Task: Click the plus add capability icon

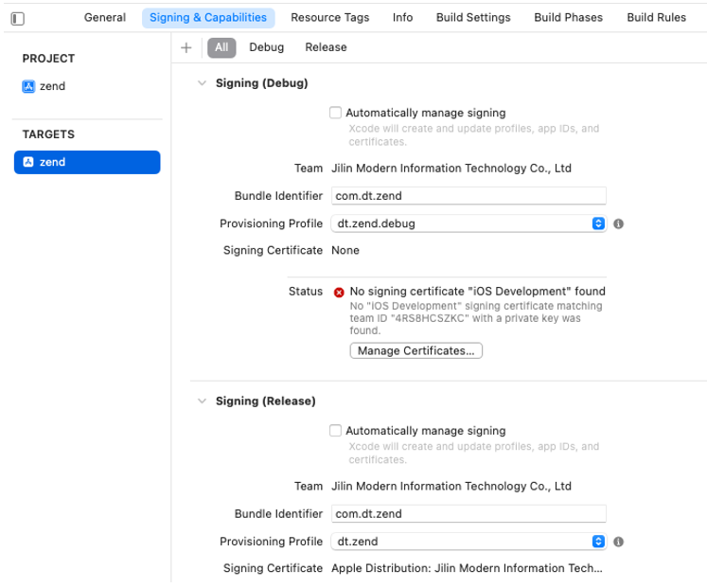Action: pos(186,47)
